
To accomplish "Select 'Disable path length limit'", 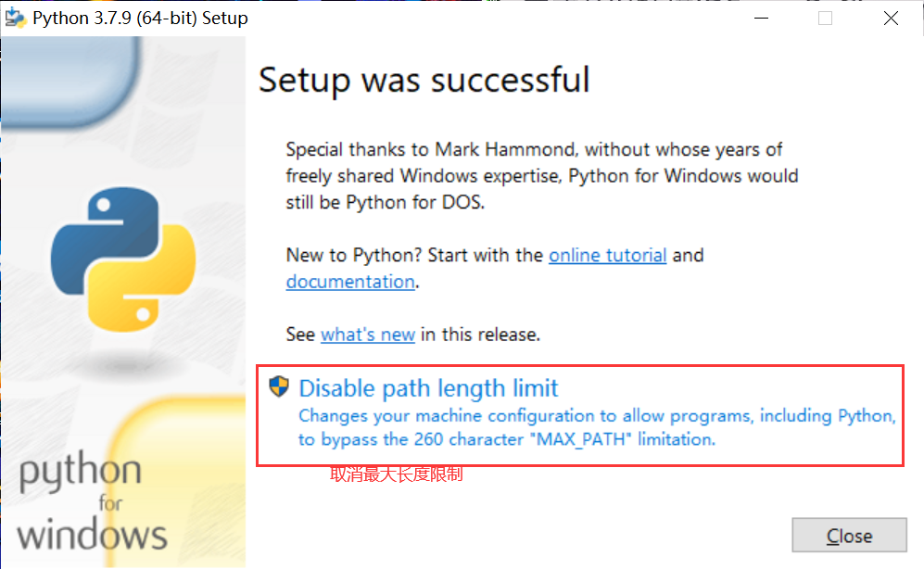I will [x=427, y=388].
